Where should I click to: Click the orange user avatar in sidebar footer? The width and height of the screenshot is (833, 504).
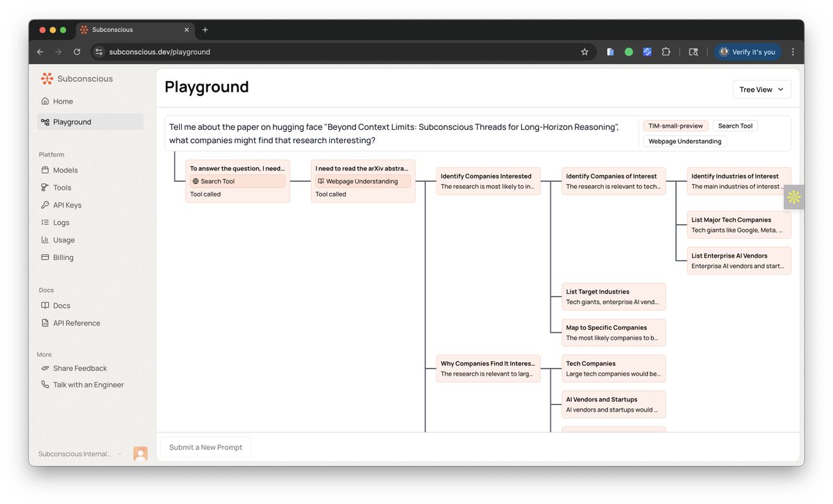pyautogui.click(x=140, y=454)
